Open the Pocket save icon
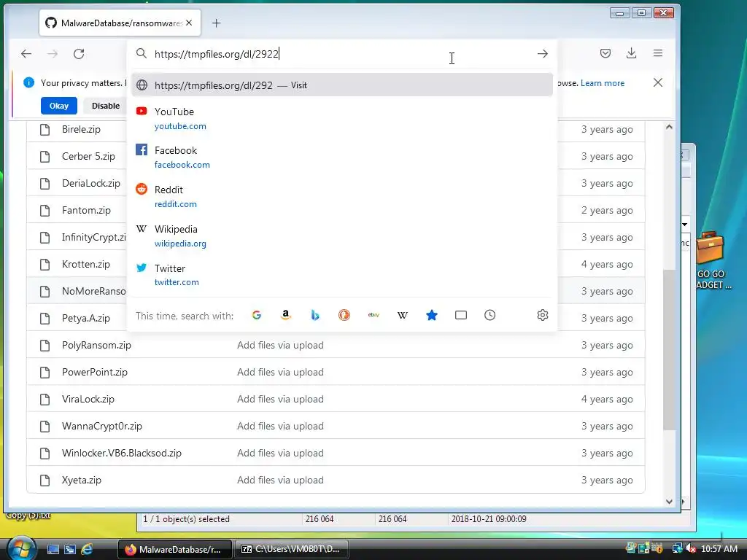The height and width of the screenshot is (560, 747). point(605,53)
